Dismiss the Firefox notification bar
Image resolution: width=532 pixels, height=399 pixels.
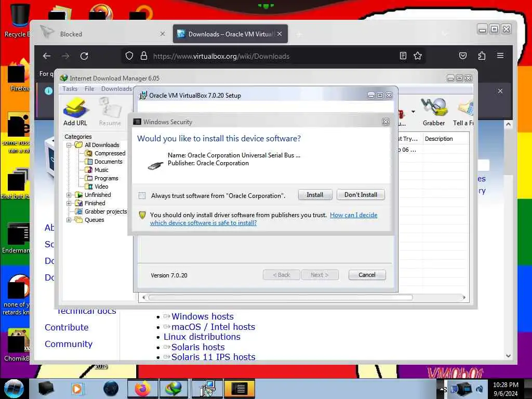point(500,91)
